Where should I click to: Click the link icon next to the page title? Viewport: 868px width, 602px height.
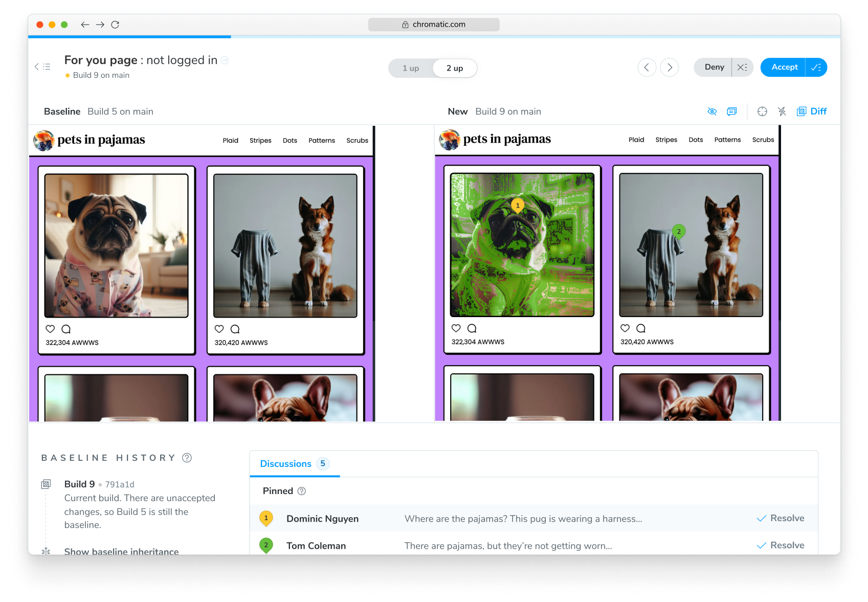pyautogui.click(x=224, y=60)
